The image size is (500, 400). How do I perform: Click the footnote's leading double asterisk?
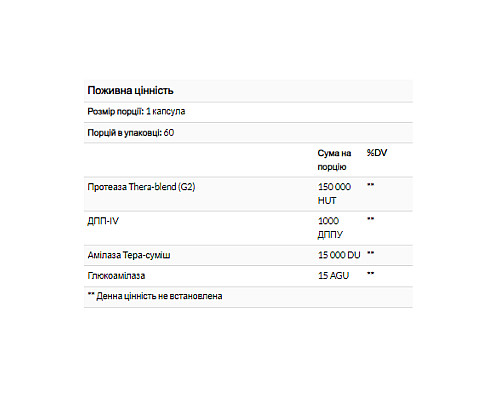[91, 294]
